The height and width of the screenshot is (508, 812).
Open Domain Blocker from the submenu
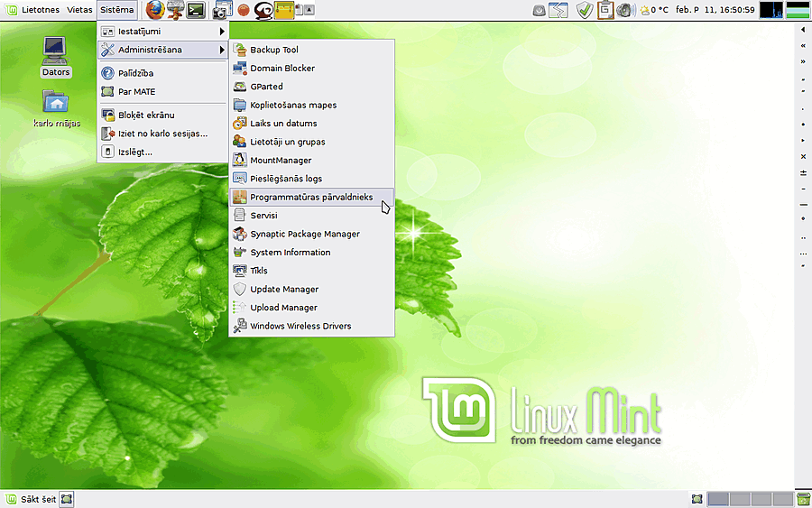[312, 69]
